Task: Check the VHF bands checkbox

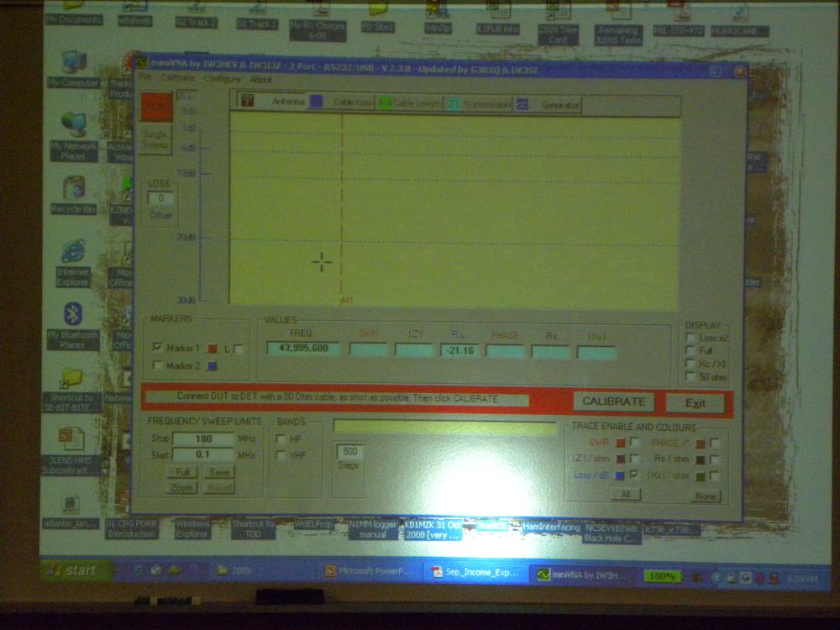Action: point(281,454)
